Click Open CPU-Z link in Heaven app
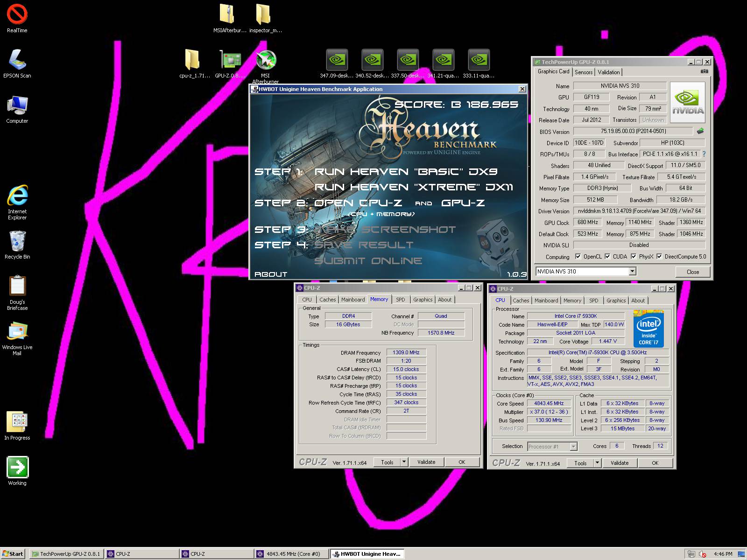Viewport: 747px width, 560px height. (x=358, y=203)
